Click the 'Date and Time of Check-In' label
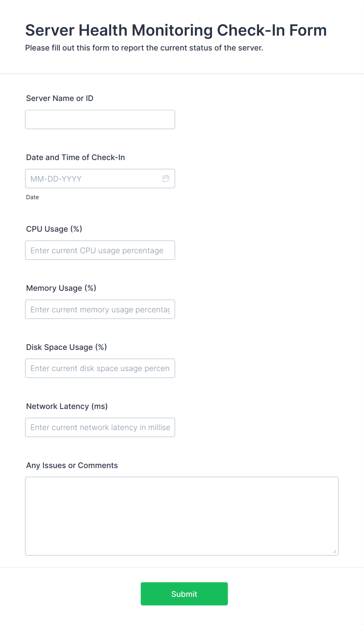 click(x=76, y=157)
